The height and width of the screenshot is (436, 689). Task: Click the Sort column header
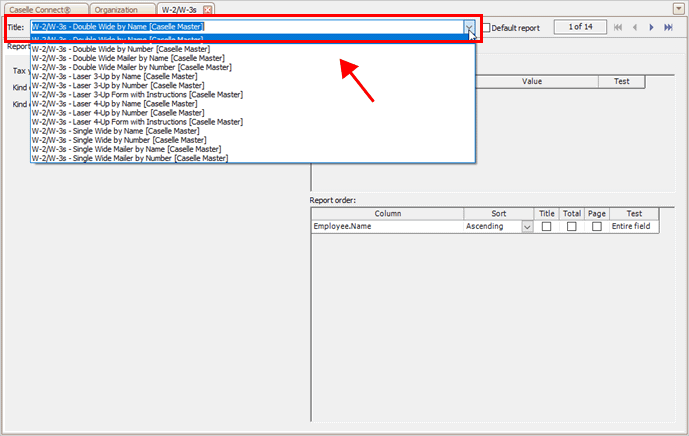point(499,214)
